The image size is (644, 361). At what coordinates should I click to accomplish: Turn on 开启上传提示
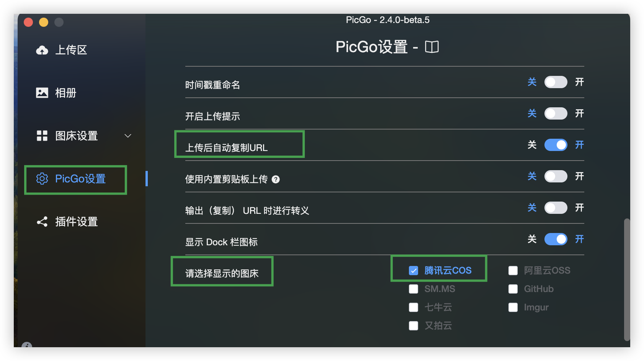pos(556,113)
